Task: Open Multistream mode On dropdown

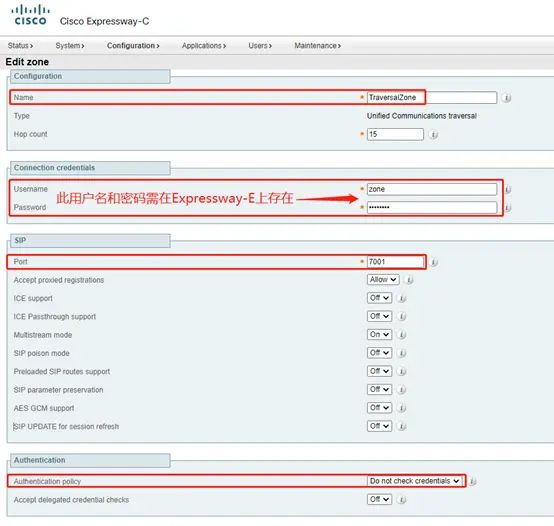Action: click(379, 334)
